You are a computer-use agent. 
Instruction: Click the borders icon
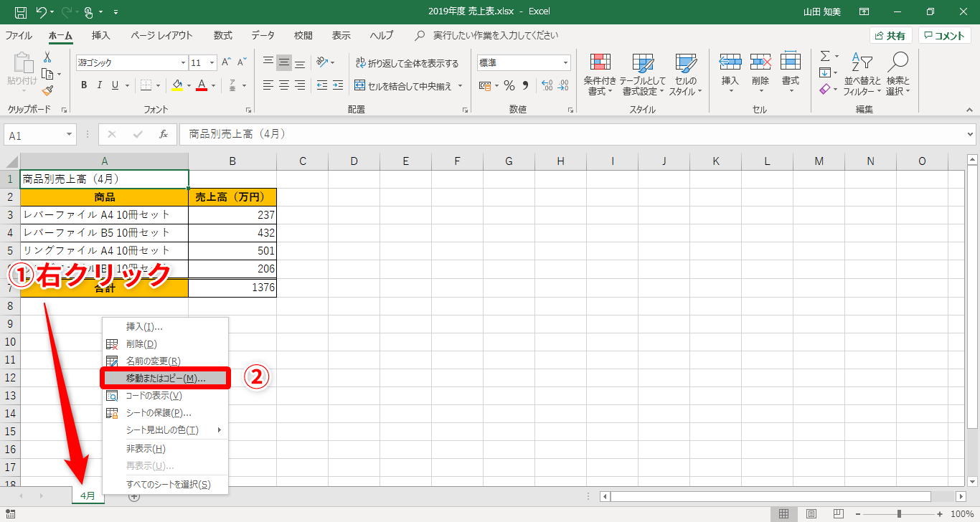click(146, 85)
